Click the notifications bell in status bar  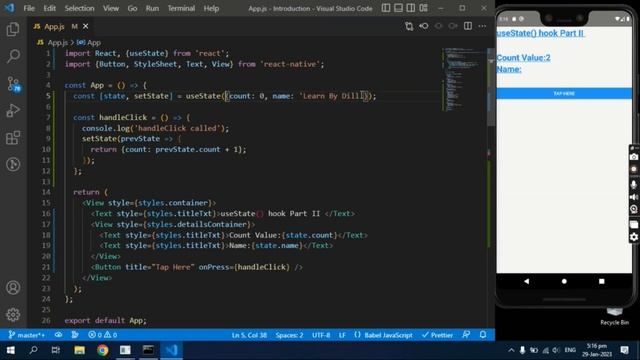point(483,335)
